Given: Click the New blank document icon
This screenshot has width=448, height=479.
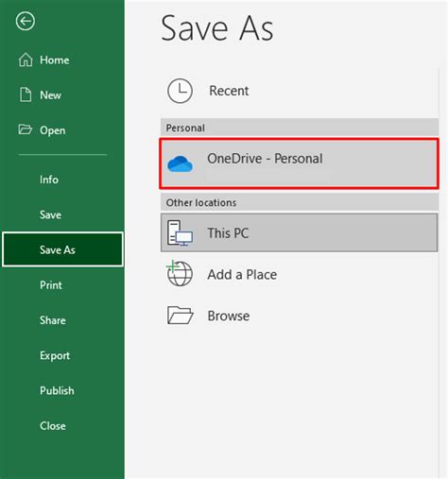Looking at the screenshot, I should (26, 94).
